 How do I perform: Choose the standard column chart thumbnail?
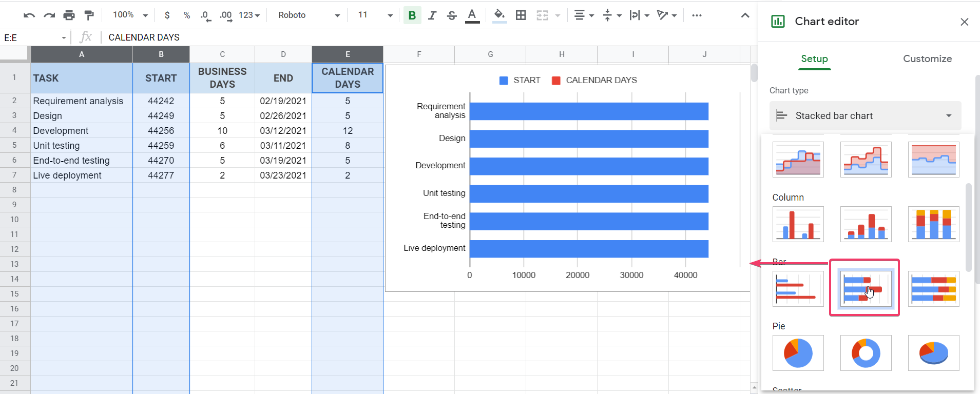(x=798, y=224)
